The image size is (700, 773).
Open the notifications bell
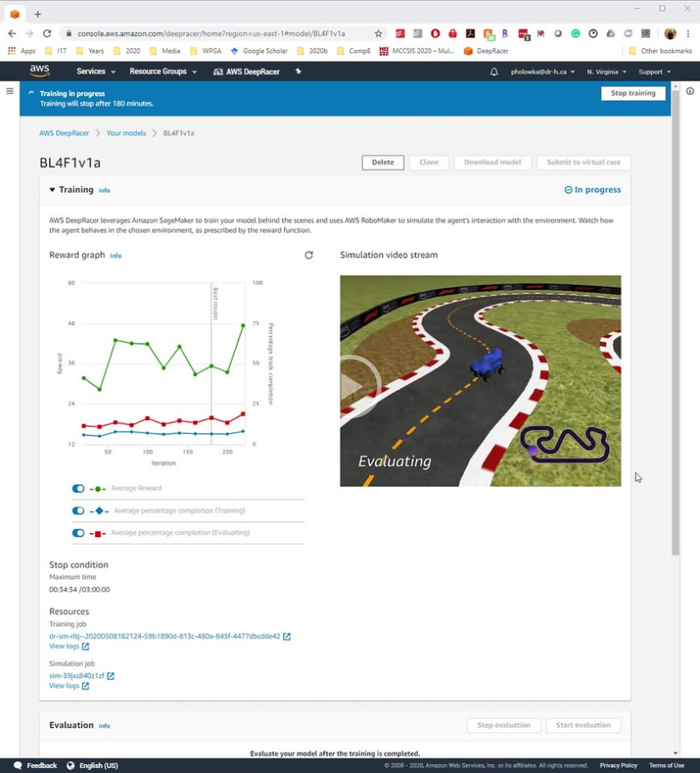[494, 71]
